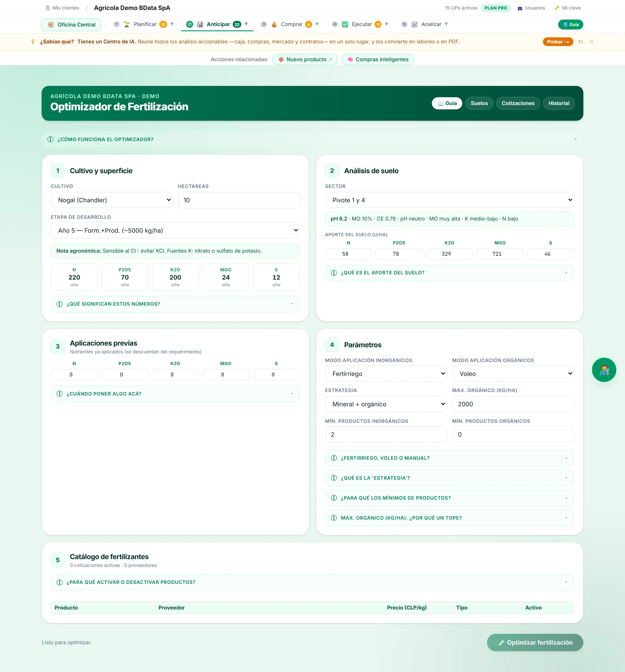Expand '¿Fertirriego, voleo o manual?' help
The height and width of the screenshot is (672, 625).
[x=449, y=458]
